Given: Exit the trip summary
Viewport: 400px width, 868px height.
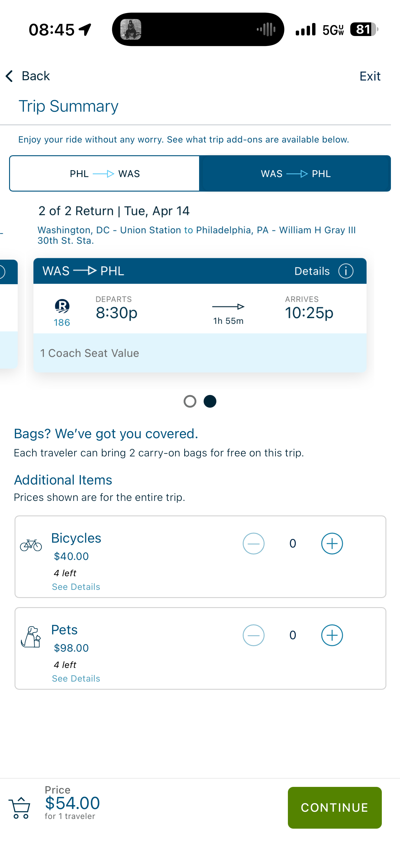Looking at the screenshot, I should (370, 76).
